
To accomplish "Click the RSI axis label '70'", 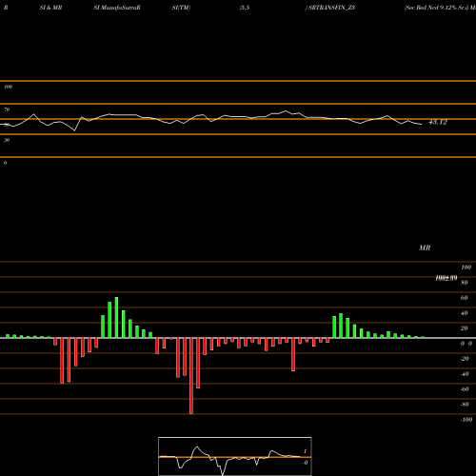I will (x=7, y=109).
